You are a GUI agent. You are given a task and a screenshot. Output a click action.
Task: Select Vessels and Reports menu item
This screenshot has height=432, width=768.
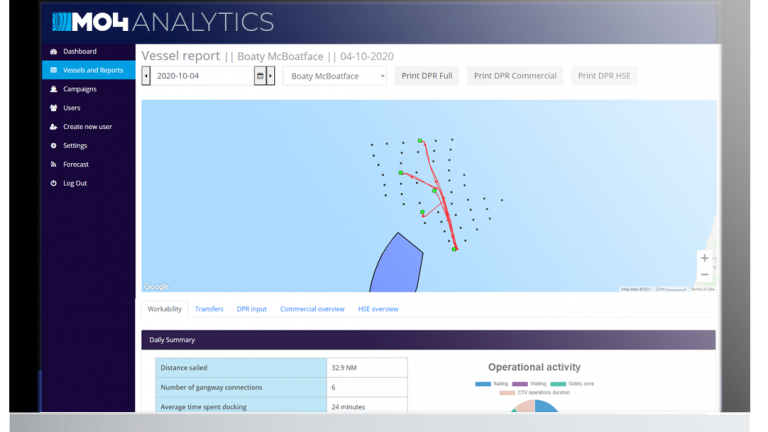pos(89,70)
